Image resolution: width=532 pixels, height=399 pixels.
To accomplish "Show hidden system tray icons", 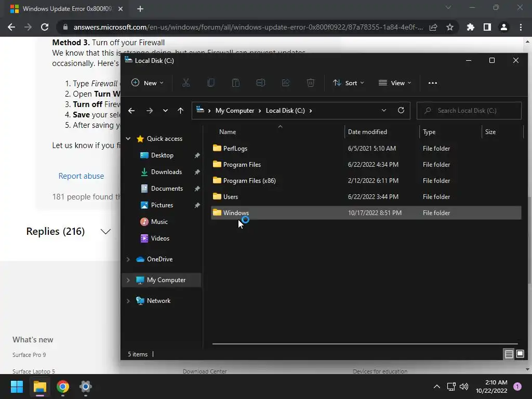I will pyautogui.click(x=436, y=387).
